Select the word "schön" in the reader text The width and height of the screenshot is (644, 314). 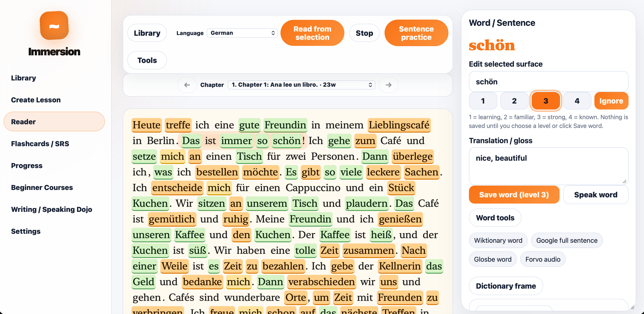(286, 141)
